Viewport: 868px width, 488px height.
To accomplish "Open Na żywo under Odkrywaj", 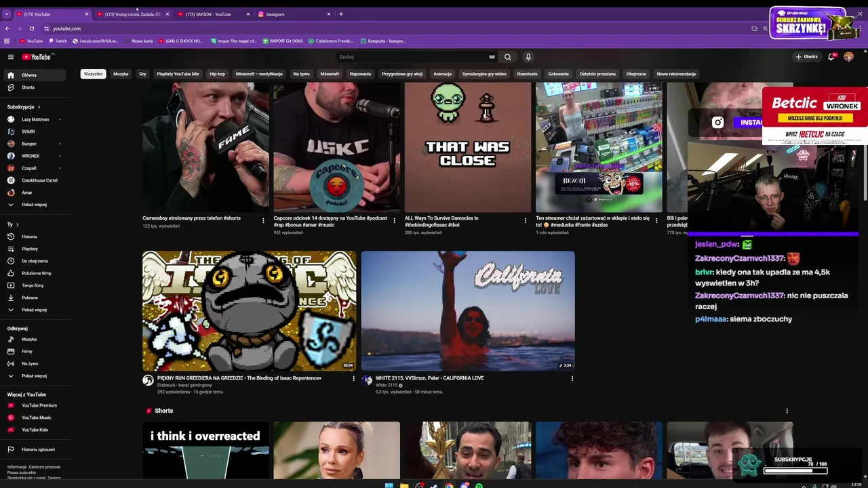I will point(35,363).
